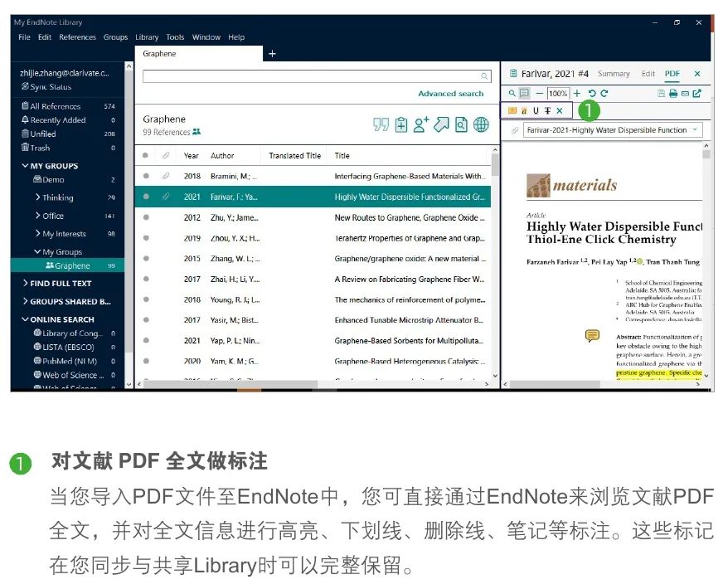Sort references by Year column header
The height and width of the screenshot is (584, 728).
(191, 156)
